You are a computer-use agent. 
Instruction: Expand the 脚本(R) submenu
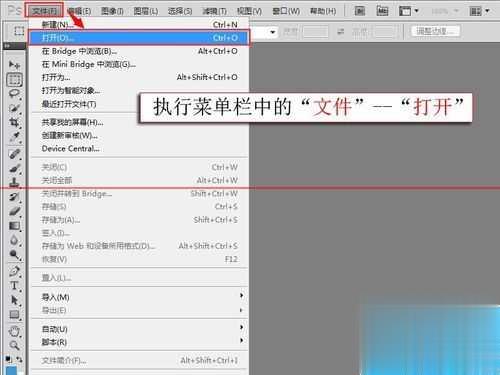[x=140, y=342]
